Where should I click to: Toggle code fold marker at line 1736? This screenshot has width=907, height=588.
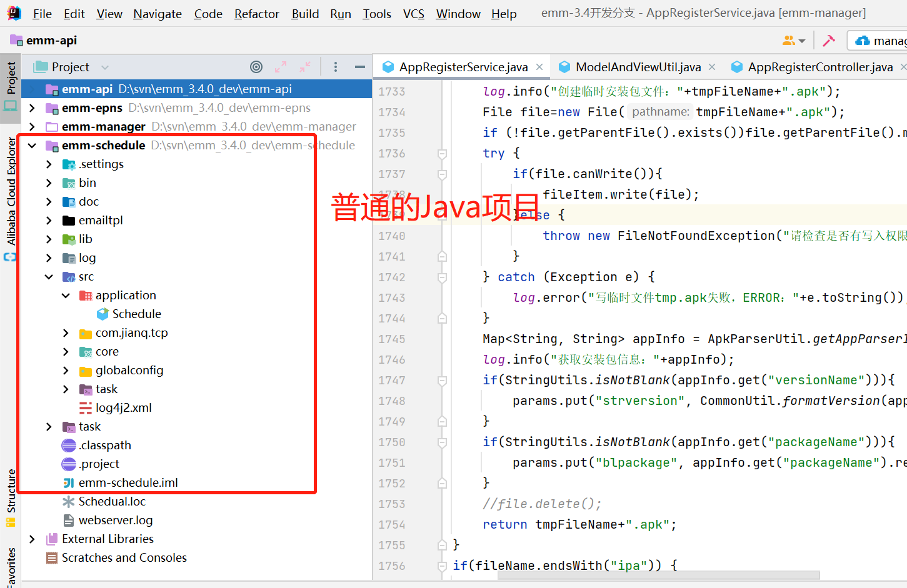pyautogui.click(x=442, y=154)
